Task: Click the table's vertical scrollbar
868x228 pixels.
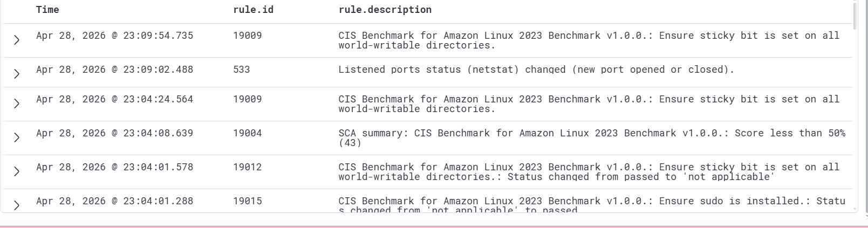Action: point(855,16)
